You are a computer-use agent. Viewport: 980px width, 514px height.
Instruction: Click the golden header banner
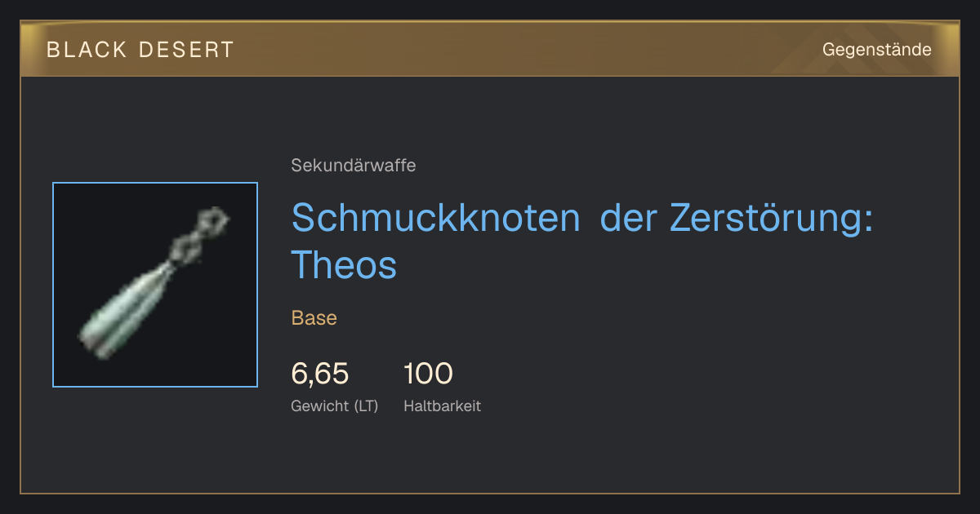point(490,49)
